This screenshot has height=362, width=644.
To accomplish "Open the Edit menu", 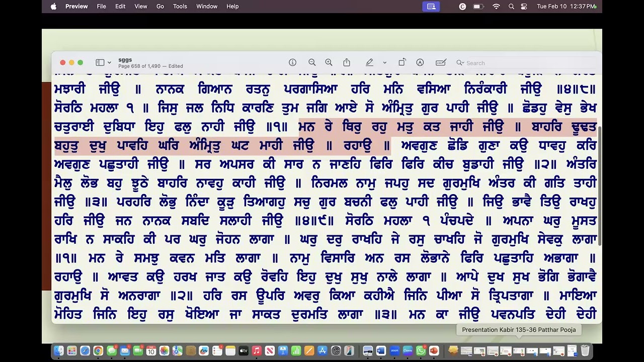I will point(120,6).
